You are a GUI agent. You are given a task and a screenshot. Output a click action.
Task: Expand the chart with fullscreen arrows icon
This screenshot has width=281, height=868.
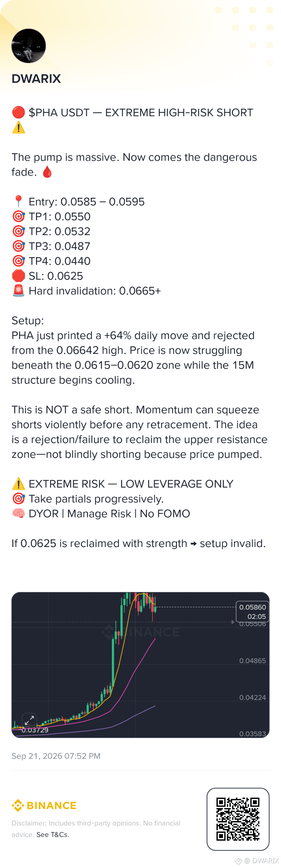pyautogui.click(x=29, y=720)
